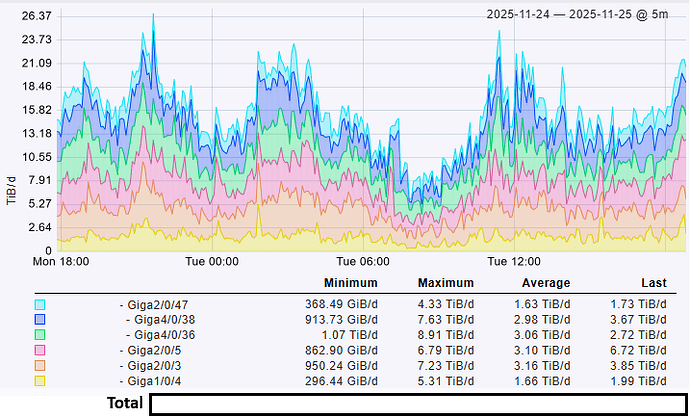
Task: Click the 6.72 TiB/d Last value for Giga2/0/5
Action: (638, 350)
